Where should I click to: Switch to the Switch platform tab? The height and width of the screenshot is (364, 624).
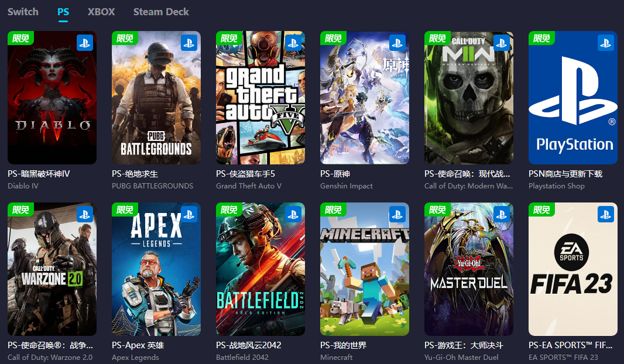[23, 12]
